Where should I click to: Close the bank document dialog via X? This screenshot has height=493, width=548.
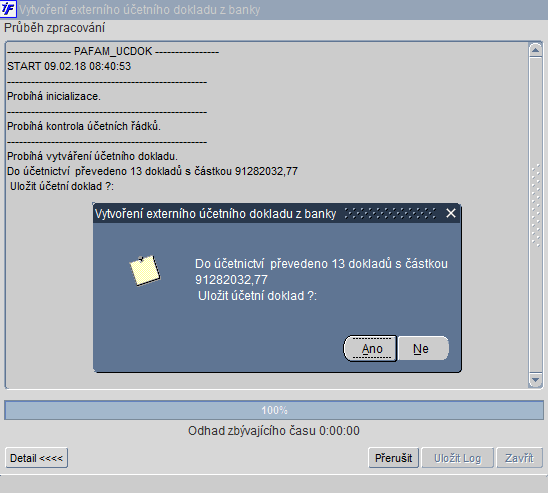451,213
